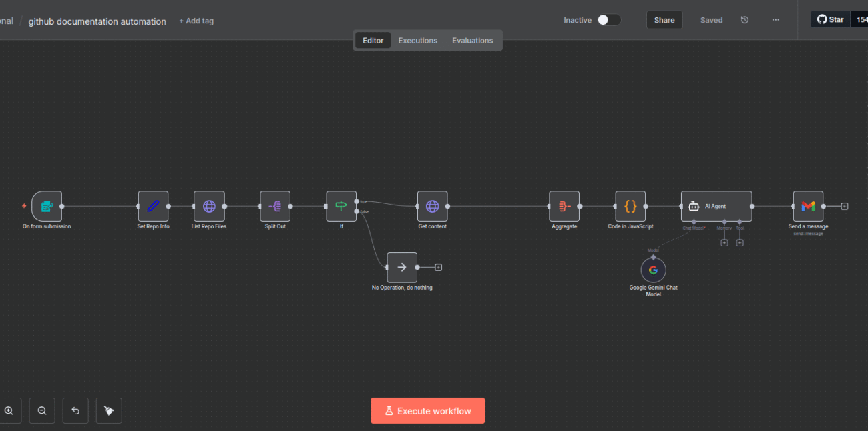Select the Code in JavaScript node

[630, 207]
